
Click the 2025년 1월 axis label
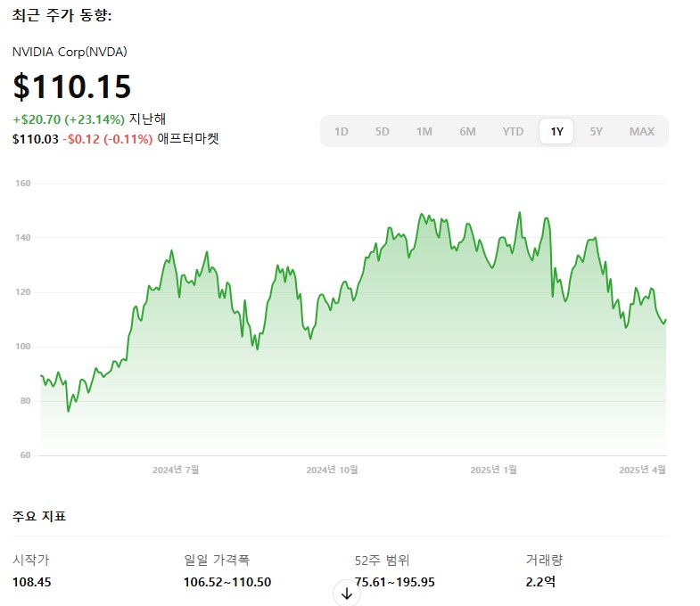(493, 470)
